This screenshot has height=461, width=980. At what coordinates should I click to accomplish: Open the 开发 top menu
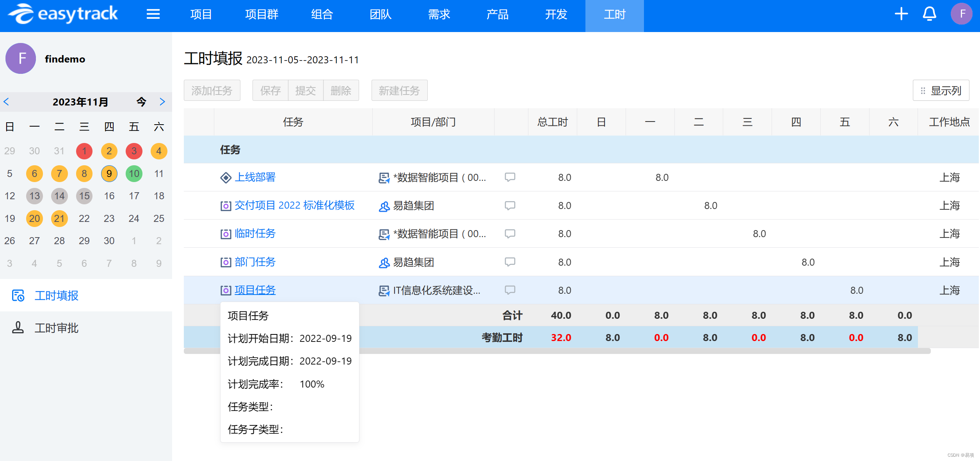pos(556,14)
